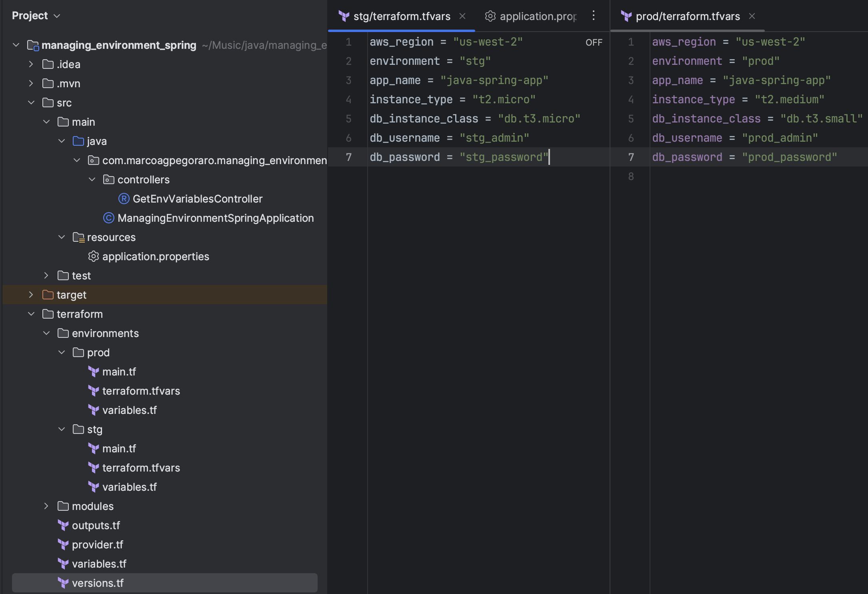This screenshot has width=868, height=594.
Task: Click Terraform icon of provider.tf
Action: (63, 544)
